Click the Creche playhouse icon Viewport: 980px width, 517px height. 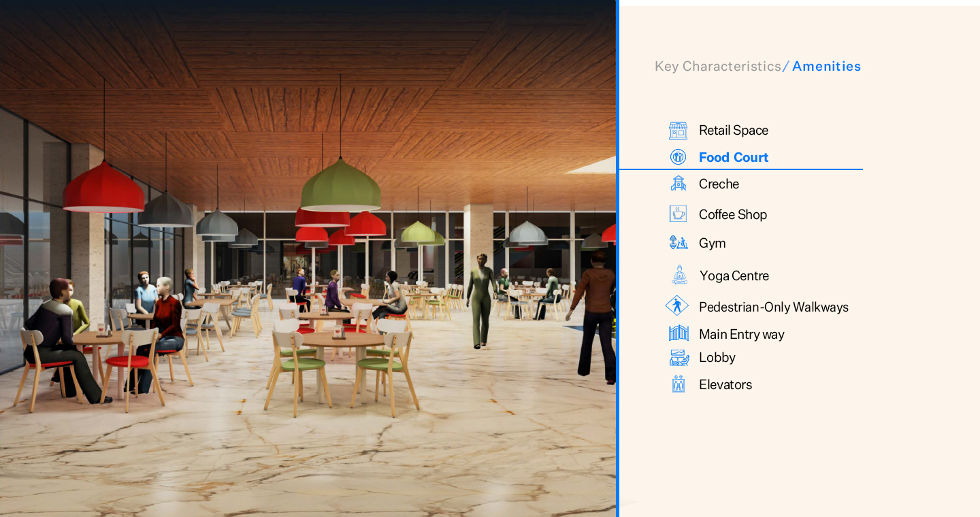click(x=678, y=184)
